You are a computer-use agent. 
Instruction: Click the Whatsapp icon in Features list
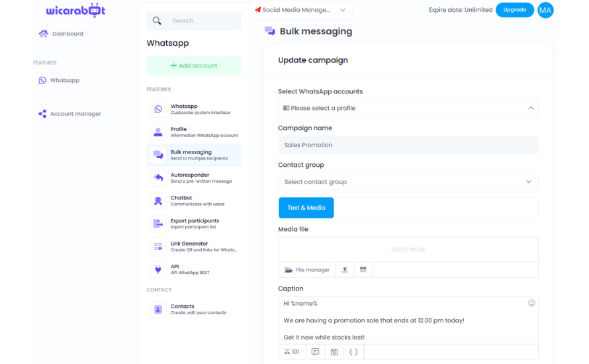pyautogui.click(x=158, y=109)
